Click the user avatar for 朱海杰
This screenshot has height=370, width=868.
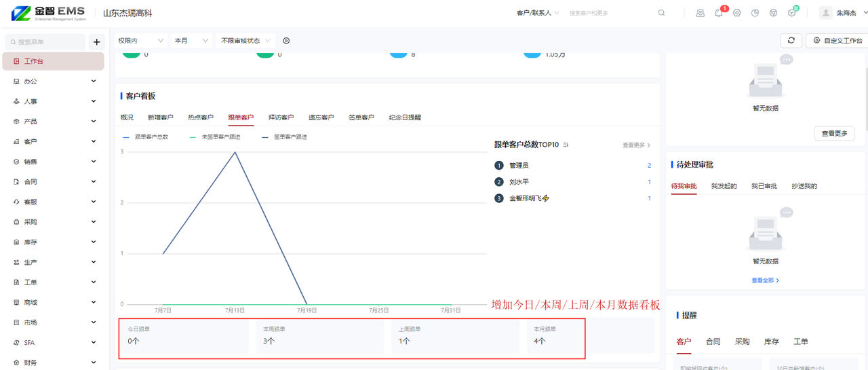[826, 13]
